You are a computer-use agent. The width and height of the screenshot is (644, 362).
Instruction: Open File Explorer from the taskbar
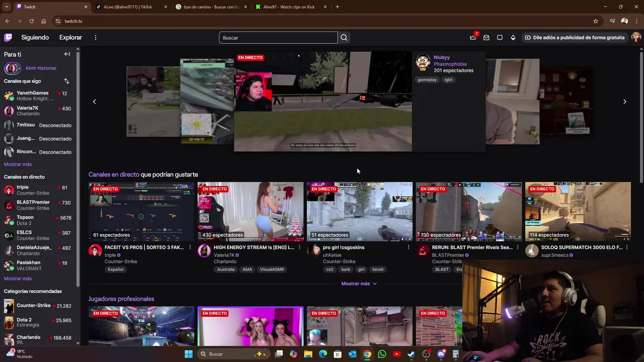308,354
